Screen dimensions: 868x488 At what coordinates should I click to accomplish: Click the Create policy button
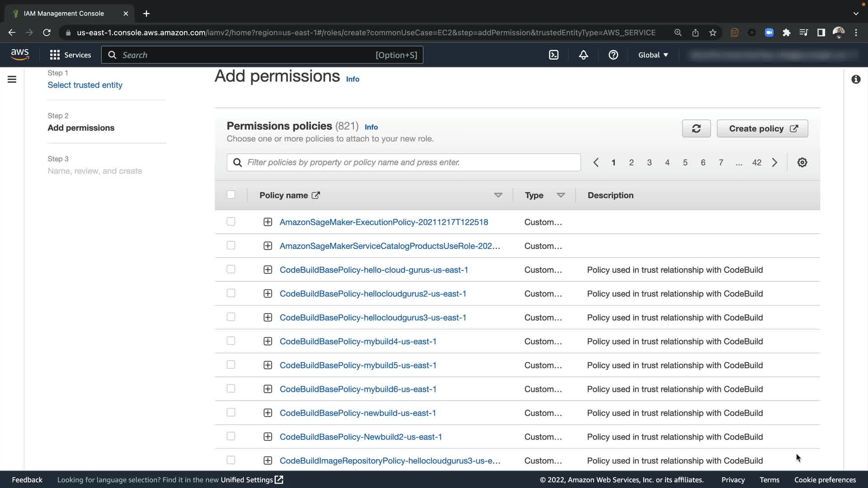762,129
